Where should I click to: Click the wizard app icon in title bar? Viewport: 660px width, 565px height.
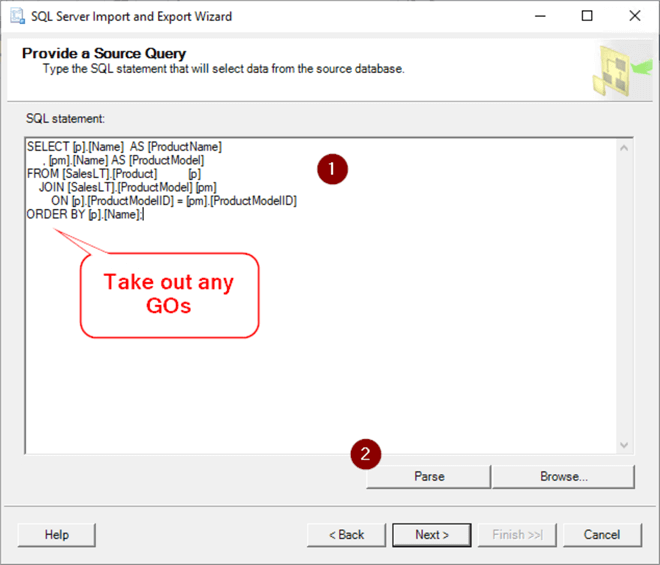pyautogui.click(x=18, y=16)
